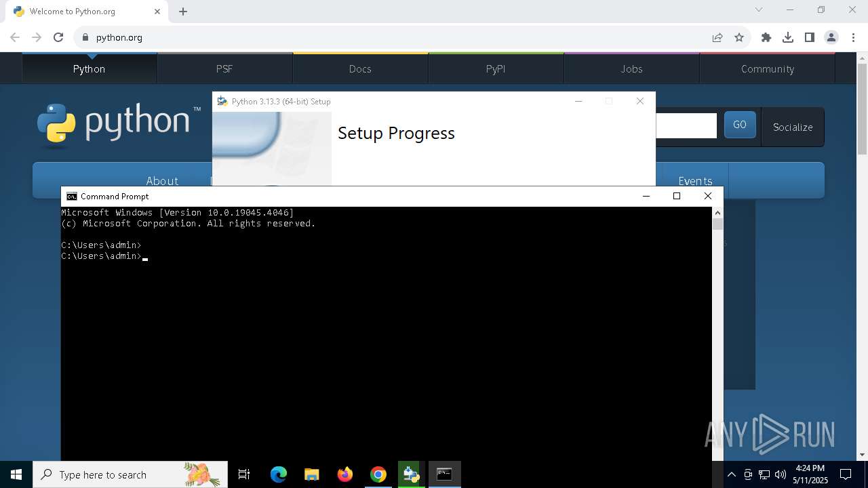Close the Command Prompt window
868x488 pixels.
coord(707,197)
